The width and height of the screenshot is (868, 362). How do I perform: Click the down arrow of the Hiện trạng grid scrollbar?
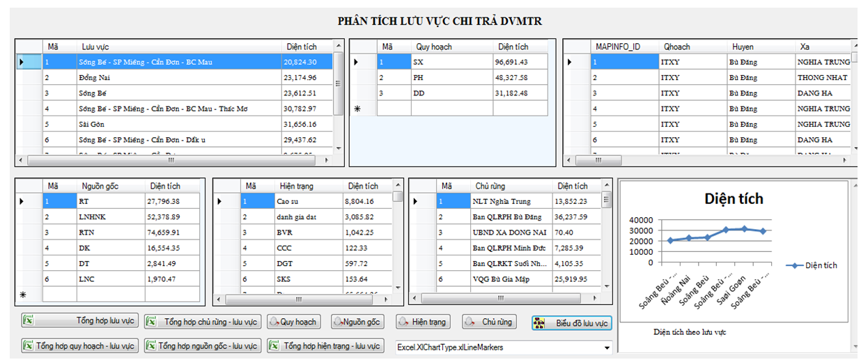398,287
